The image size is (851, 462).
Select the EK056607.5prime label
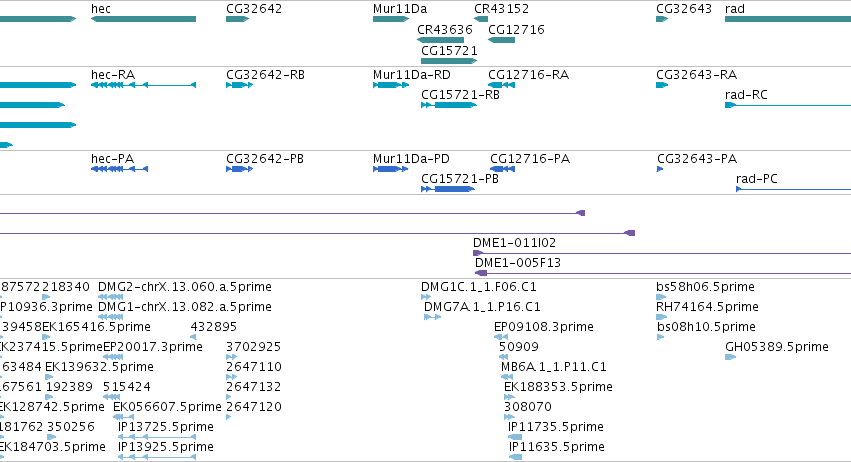point(167,407)
